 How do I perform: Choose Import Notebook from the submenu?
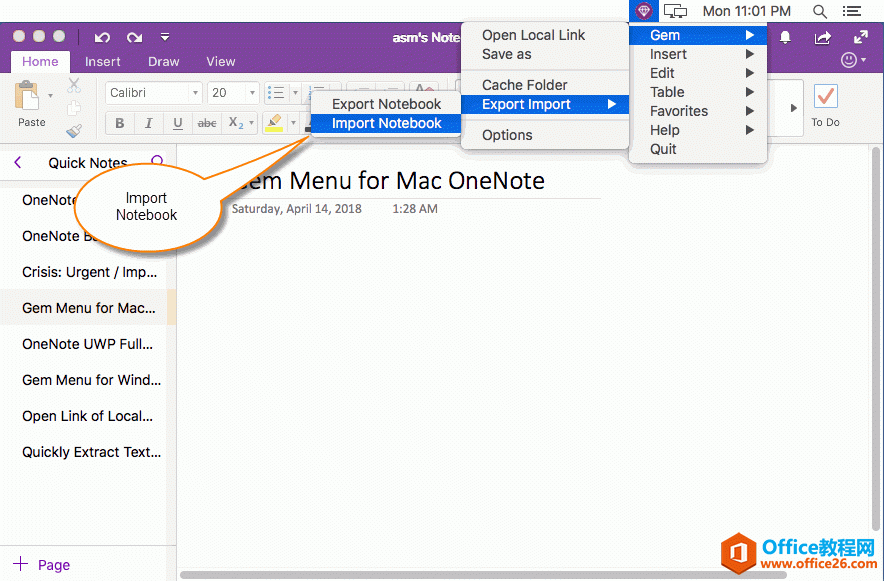click(x=386, y=123)
